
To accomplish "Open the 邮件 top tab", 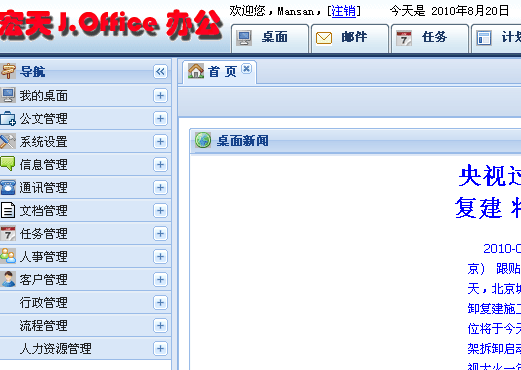I will pos(350,38).
